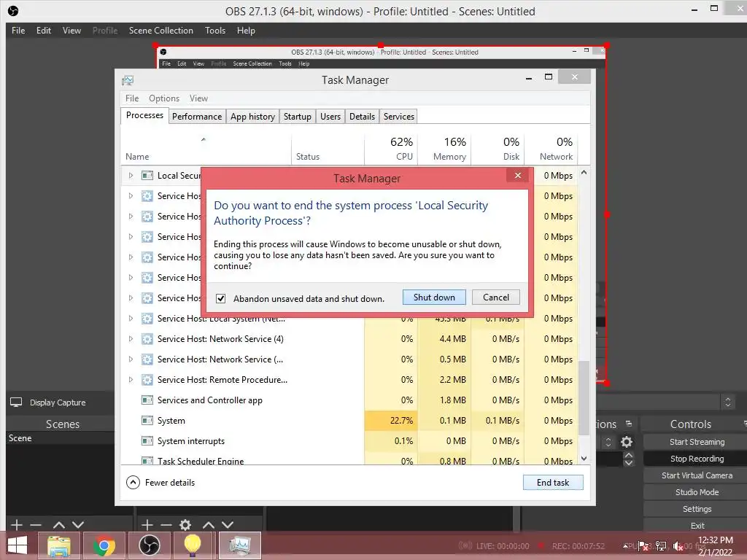747x560 pixels.
Task: Add a new scene with the Scenes plus icon
Action: click(x=17, y=525)
